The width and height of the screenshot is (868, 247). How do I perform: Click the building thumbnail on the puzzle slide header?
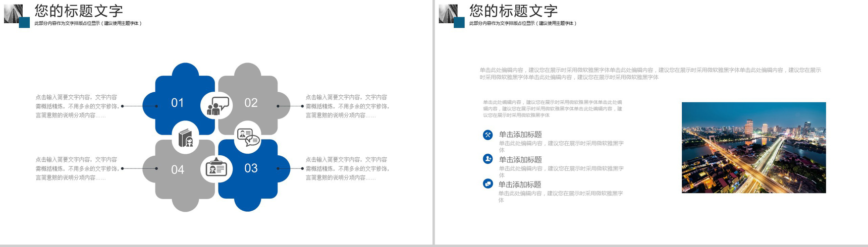(x=13, y=14)
